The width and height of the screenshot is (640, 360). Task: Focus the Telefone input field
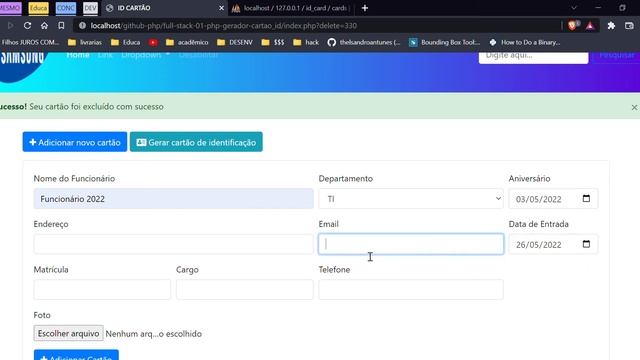(x=411, y=289)
